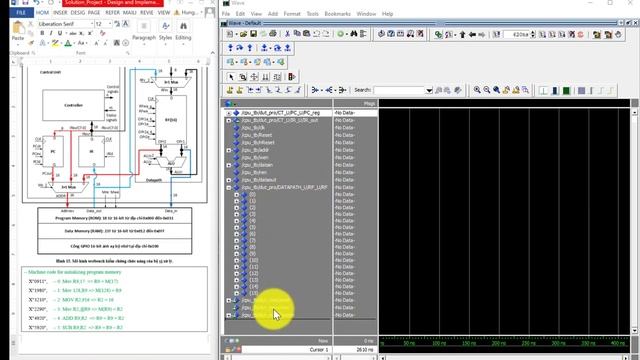The width and height of the screenshot is (640, 360).
Task: Click the Insert Cursor icon in Wave toolbar
Action: [x=230, y=90]
